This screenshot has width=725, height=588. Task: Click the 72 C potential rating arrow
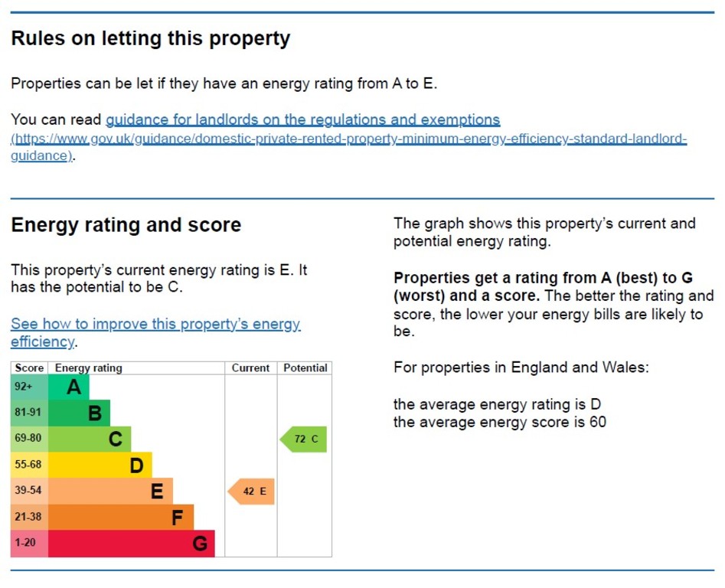point(303,439)
